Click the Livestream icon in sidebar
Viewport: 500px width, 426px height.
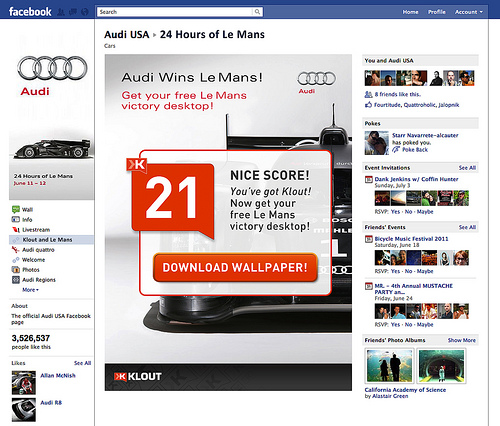point(16,230)
